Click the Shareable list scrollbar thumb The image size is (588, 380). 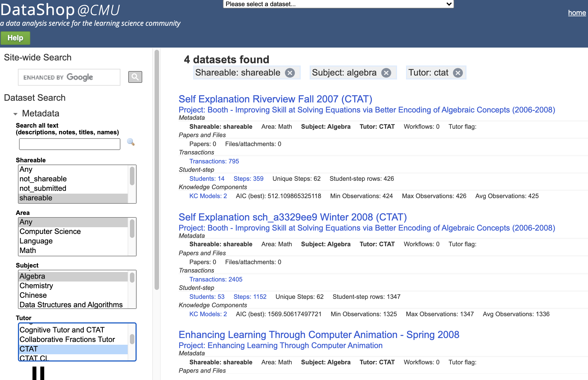coord(132,176)
